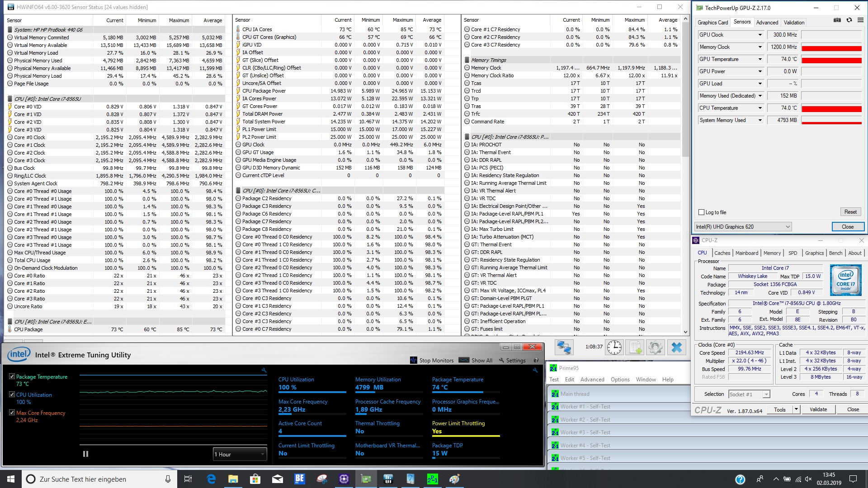868x488 pixels.
Task: Switch to GPU-Z Advanced tab
Action: point(767,23)
